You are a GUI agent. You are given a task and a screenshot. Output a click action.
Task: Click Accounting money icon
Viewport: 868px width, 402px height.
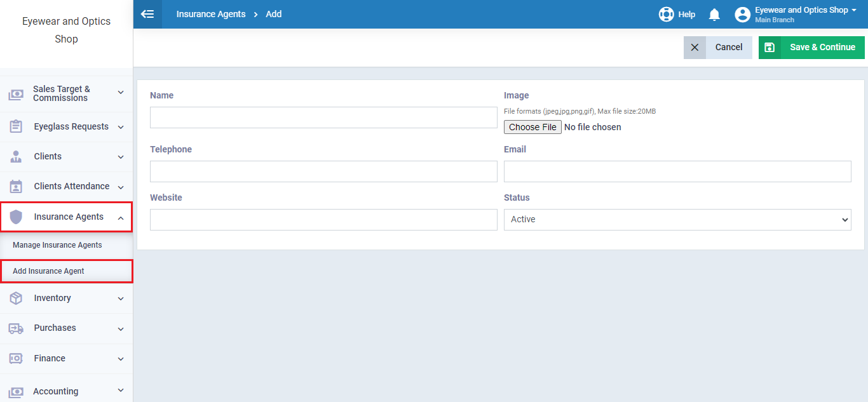coord(16,392)
